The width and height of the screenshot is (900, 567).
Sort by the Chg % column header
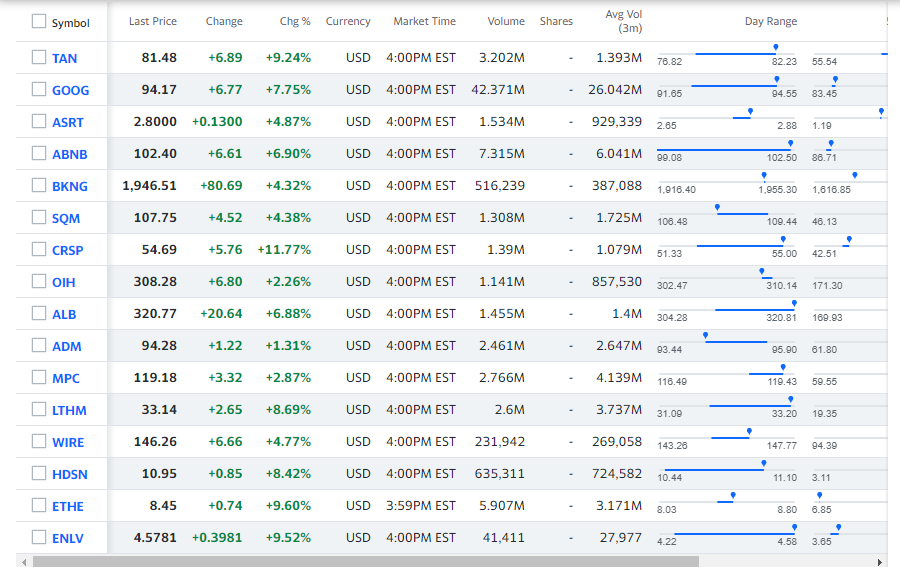(x=295, y=21)
